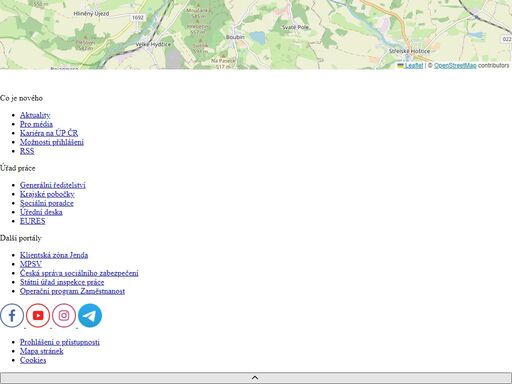The image size is (512, 384).
Task: Click the scroll-to-top chevron bar
Action: pyautogui.click(x=255, y=378)
